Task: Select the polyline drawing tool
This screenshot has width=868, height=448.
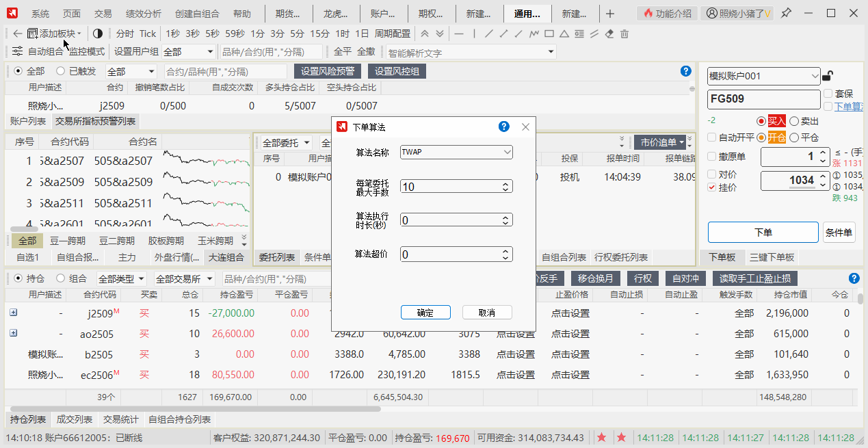Action: [x=534, y=34]
